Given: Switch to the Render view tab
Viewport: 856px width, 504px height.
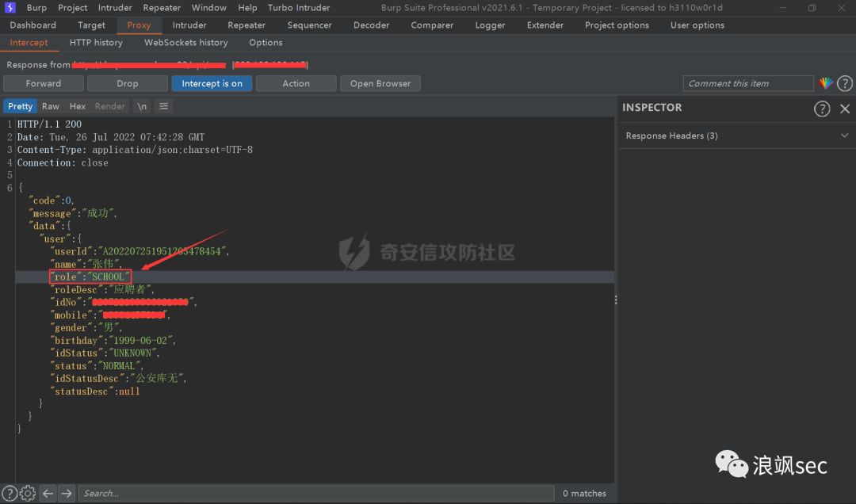Looking at the screenshot, I should tap(109, 106).
